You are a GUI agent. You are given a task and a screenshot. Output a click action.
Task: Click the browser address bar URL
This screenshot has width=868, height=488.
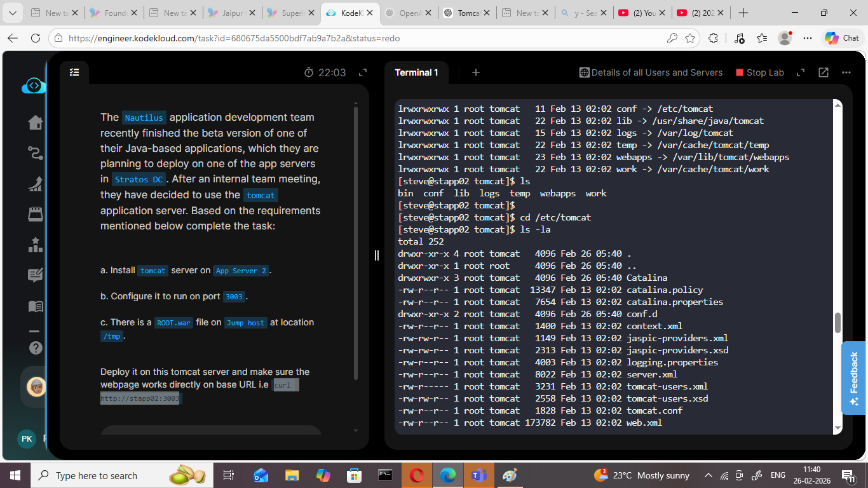234,38
